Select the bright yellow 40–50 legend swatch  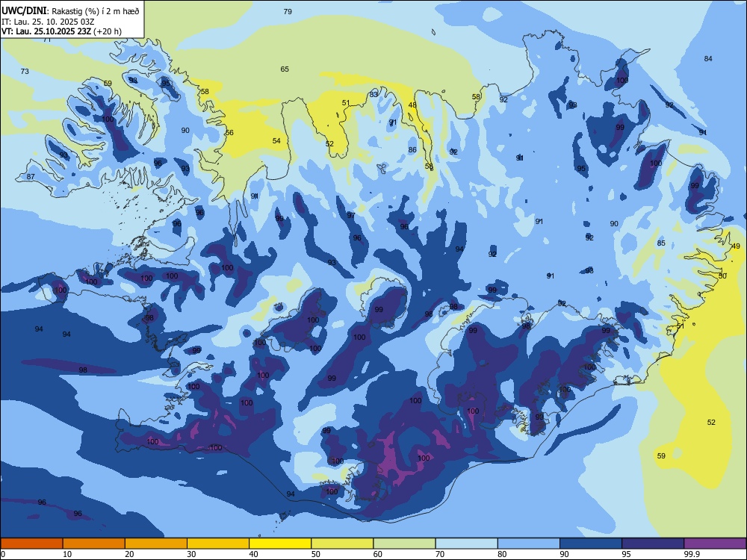(280, 544)
